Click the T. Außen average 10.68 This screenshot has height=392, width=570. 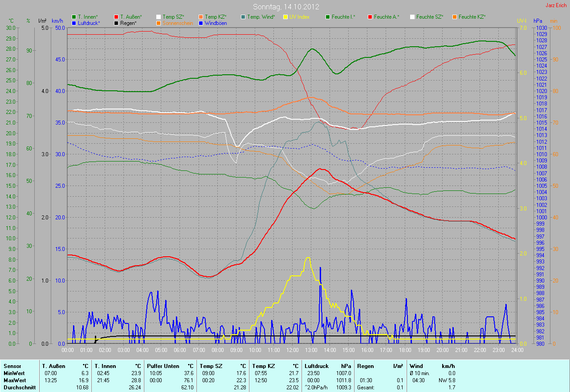tap(82, 388)
